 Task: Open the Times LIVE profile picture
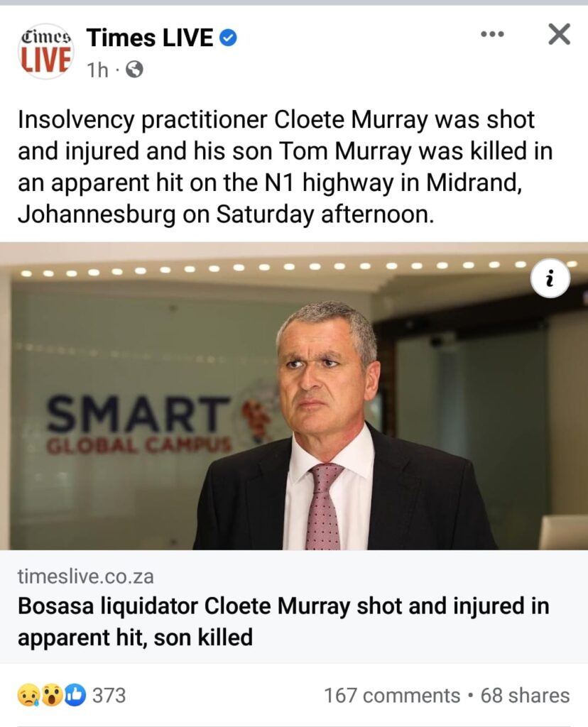point(46,50)
